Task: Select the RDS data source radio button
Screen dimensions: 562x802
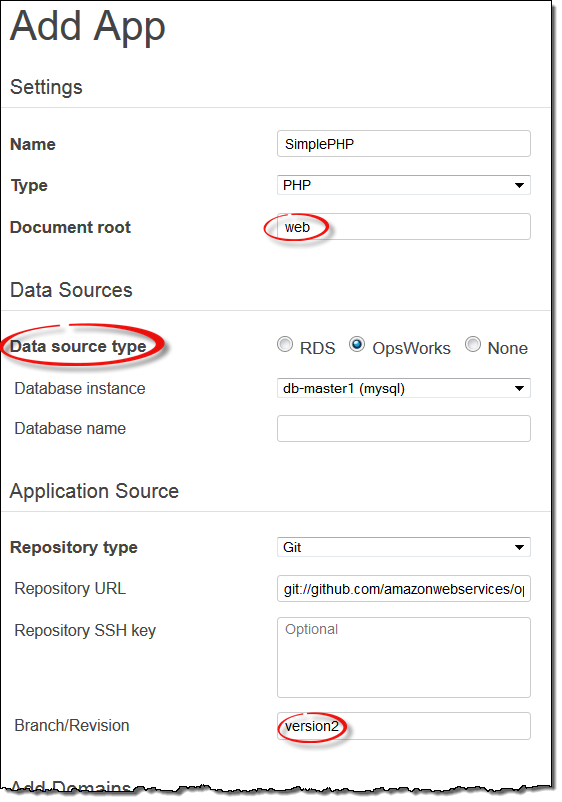Action: [x=285, y=344]
